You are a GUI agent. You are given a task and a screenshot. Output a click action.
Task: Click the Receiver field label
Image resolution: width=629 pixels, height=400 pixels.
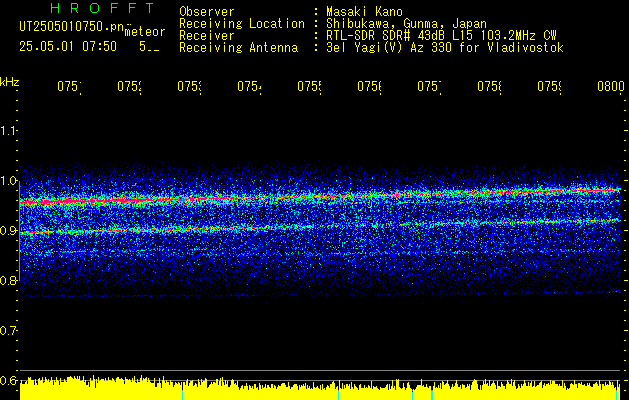(x=207, y=36)
